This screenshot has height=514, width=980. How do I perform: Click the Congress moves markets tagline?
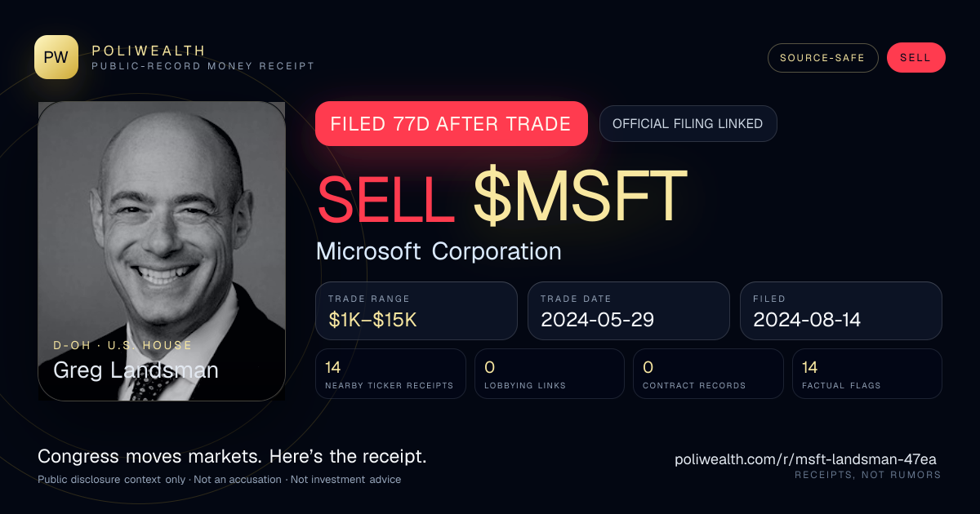[x=232, y=457]
